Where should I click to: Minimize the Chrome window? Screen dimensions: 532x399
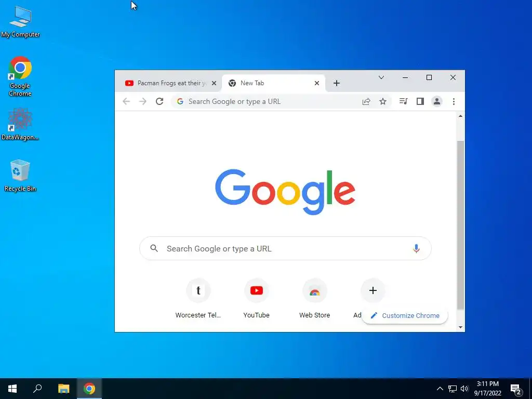coord(405,78)
